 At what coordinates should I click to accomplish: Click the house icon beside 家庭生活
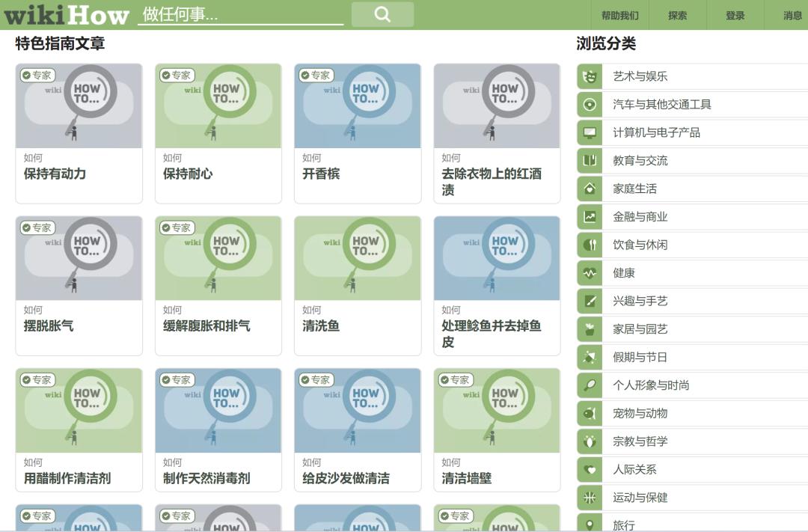tap(589, 188)
